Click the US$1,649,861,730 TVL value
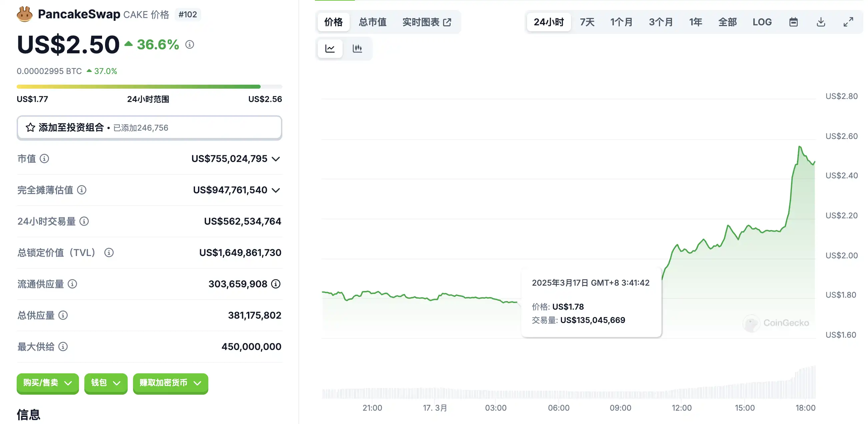 (240, 252)
